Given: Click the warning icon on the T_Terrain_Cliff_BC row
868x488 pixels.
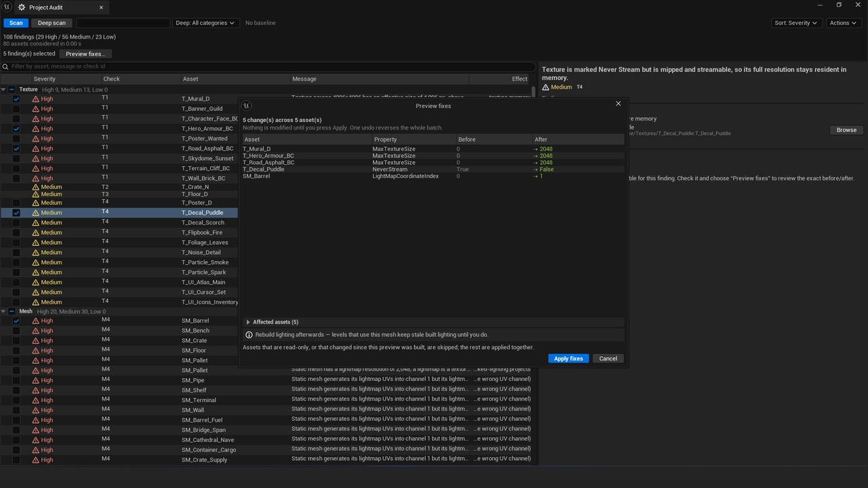Looking at the screenshot, I should click(36, 168).
